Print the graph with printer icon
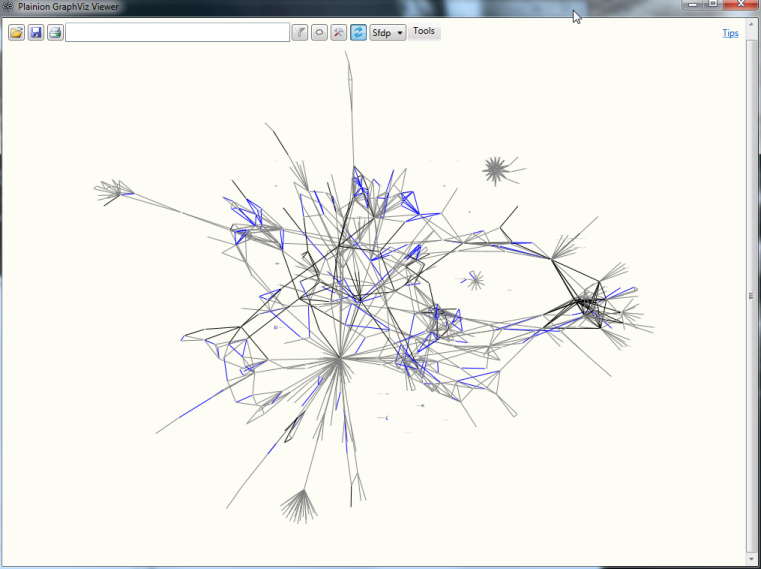 click(x=55, y=33)
